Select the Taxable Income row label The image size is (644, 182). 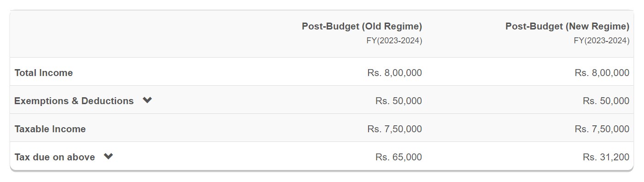pos(50,129)
